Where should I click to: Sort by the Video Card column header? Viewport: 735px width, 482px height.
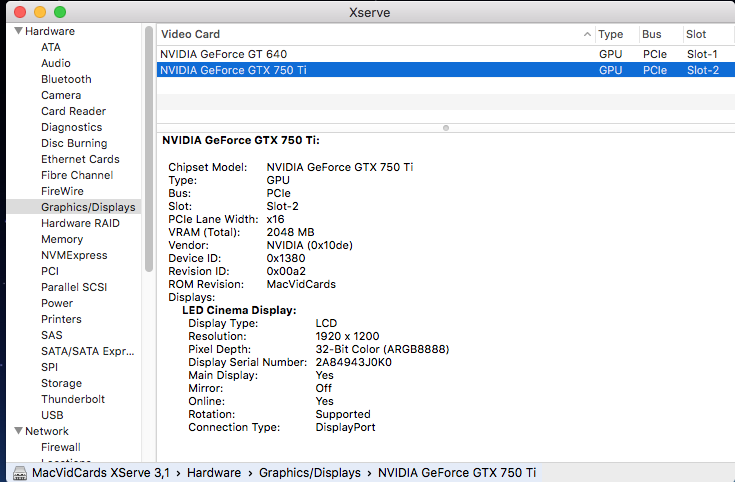click(x=190, y=34)
